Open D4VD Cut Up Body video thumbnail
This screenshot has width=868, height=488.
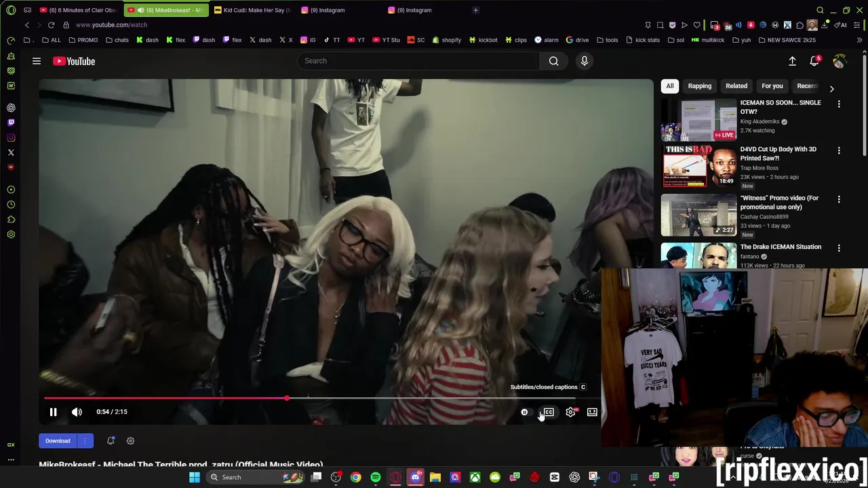click(698, 166)
